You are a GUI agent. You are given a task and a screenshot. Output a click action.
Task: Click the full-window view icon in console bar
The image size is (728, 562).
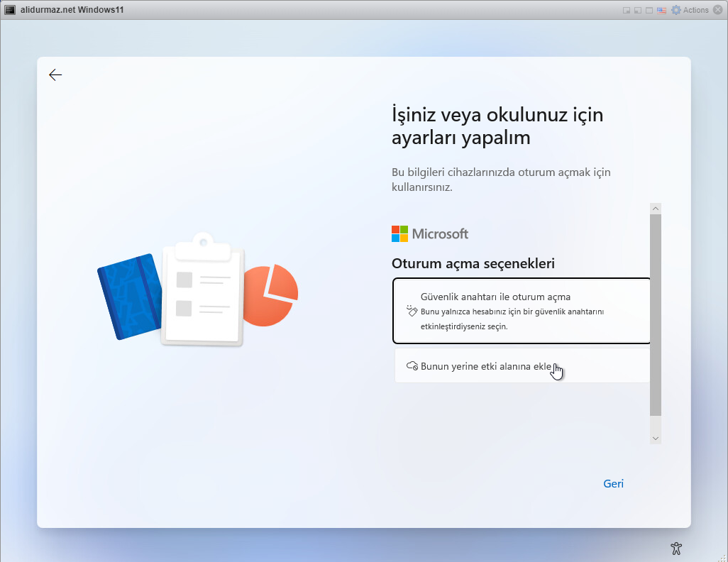coord(649,10)
